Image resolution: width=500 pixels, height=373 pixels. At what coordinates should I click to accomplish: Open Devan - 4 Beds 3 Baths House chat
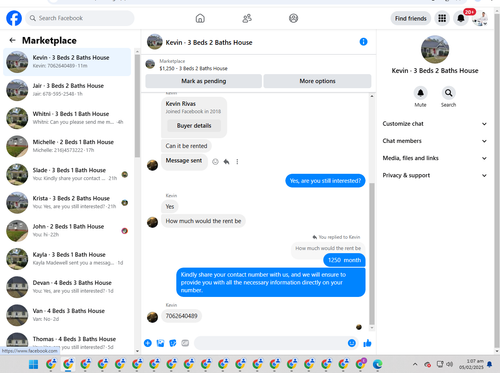67,287
